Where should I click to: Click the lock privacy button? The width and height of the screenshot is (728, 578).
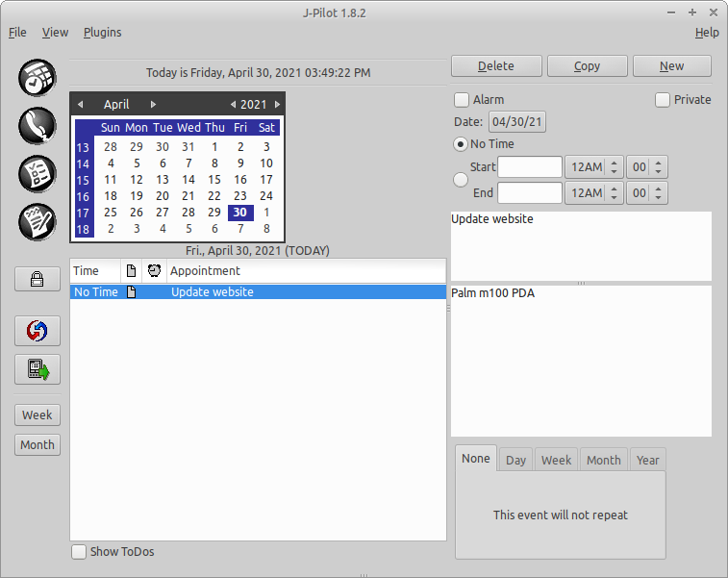(38, 279)
